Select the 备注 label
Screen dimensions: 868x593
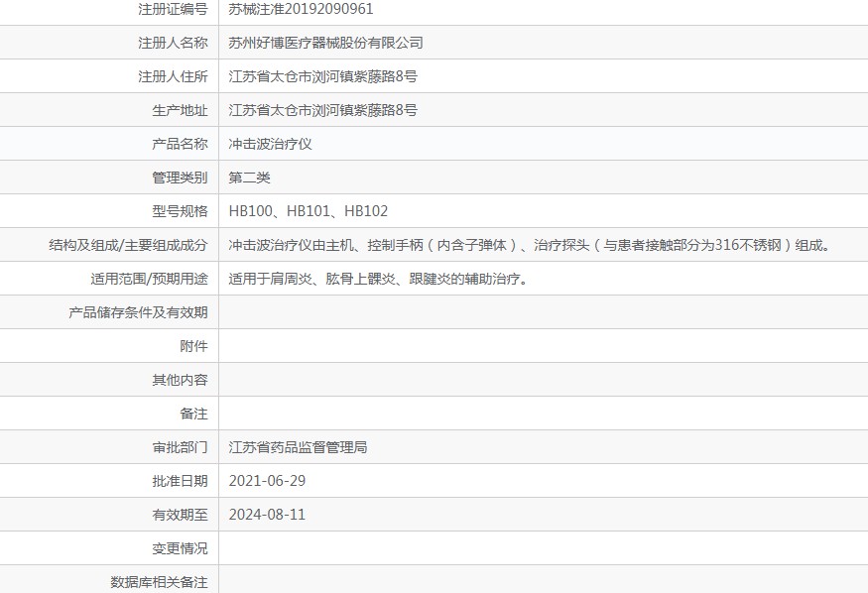[193, 414]
